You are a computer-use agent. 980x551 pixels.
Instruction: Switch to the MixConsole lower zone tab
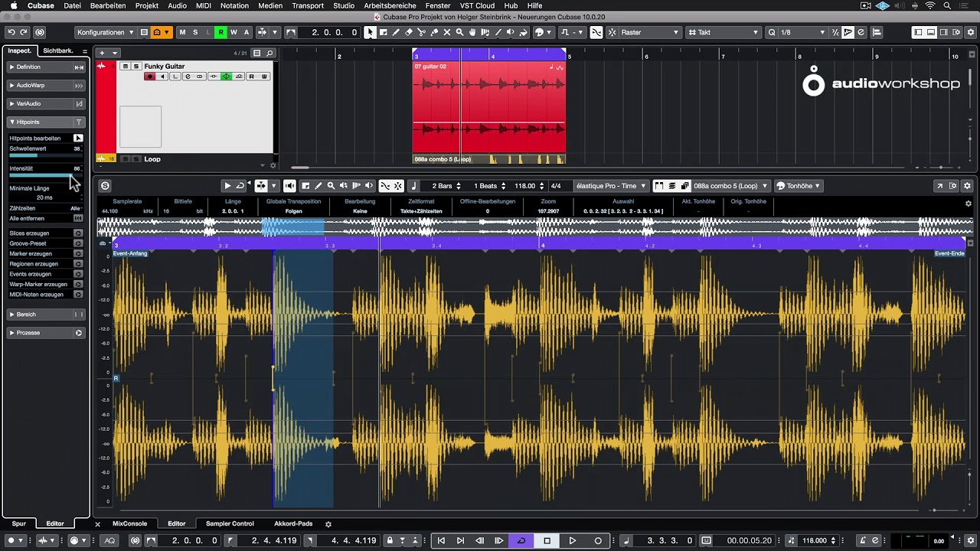coord(129,524)
